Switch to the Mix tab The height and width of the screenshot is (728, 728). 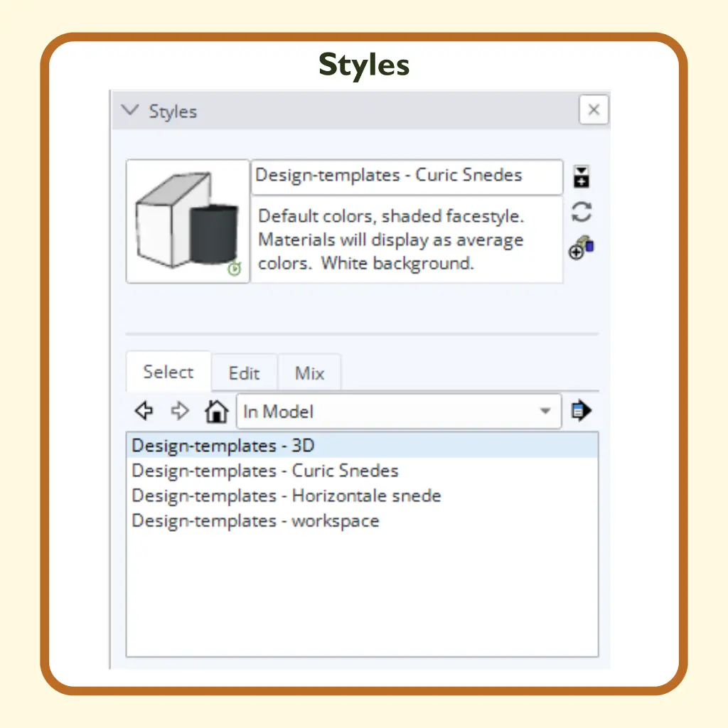tap(310, 373)
